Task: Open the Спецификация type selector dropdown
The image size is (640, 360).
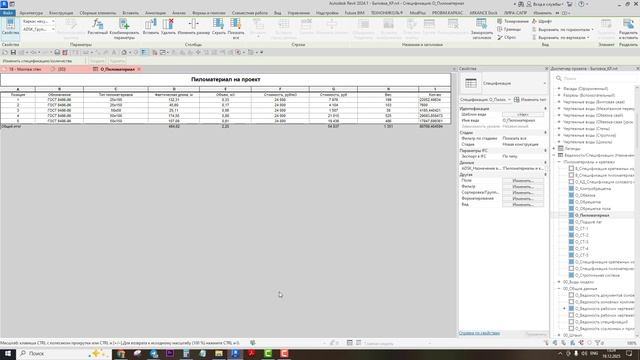Action: 544,83
